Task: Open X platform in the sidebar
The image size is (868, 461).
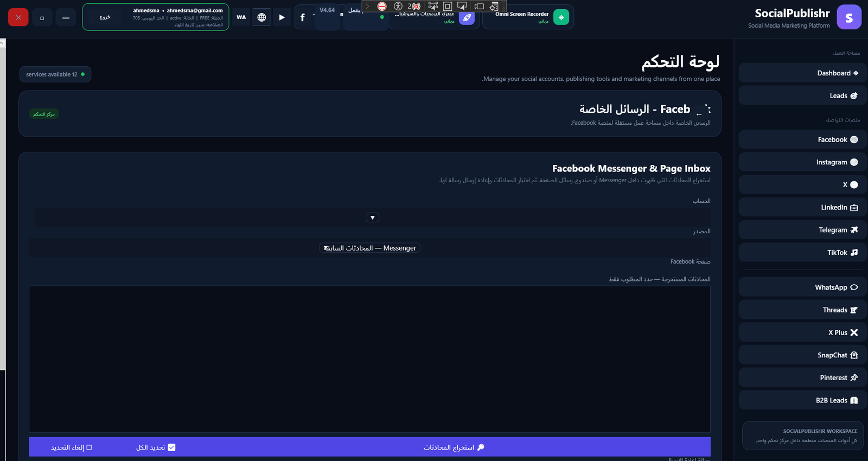Action: tap(802, 185)
